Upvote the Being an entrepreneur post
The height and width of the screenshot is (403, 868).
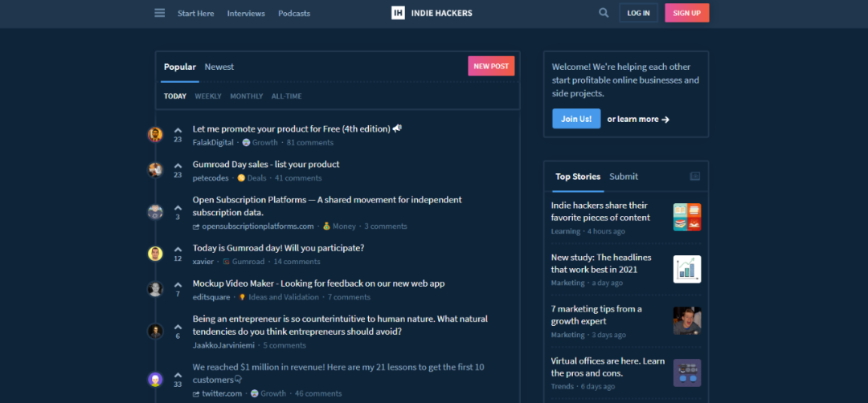(178, 327)
